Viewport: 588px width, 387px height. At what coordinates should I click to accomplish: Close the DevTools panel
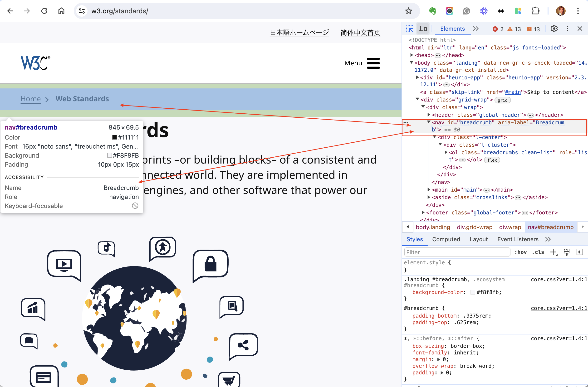[580, 29]
